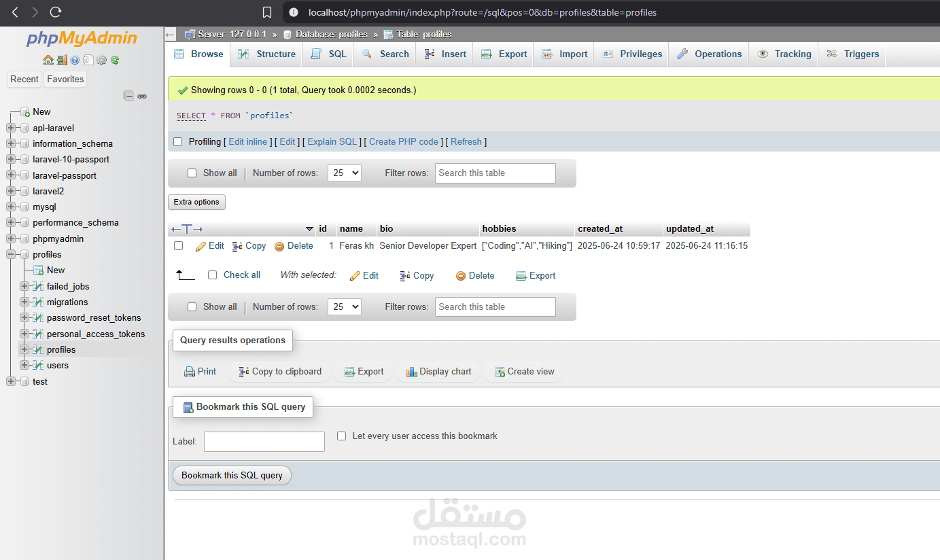Click the Extra options button
Image resolution: width=940 pixels, height=560 pixels.
196,202
